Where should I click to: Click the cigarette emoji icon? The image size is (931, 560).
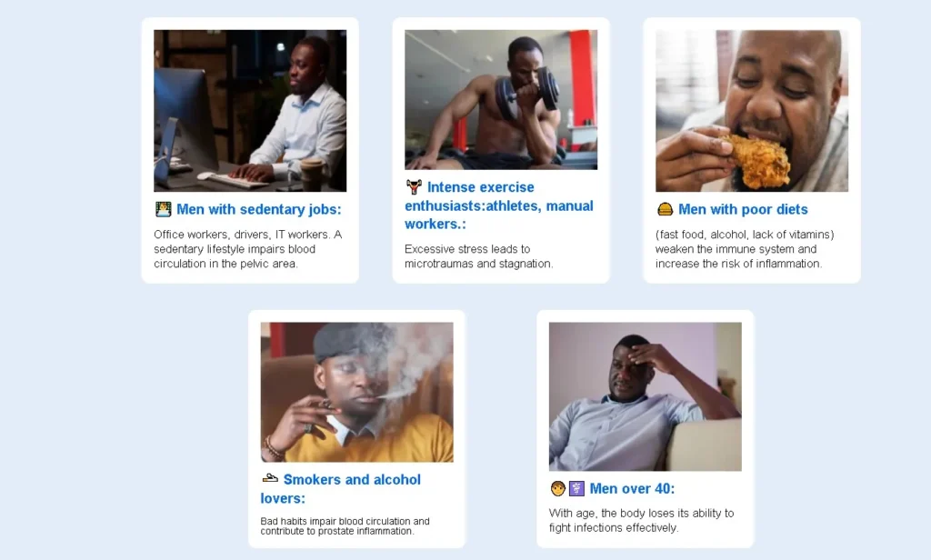coord(270,478)
